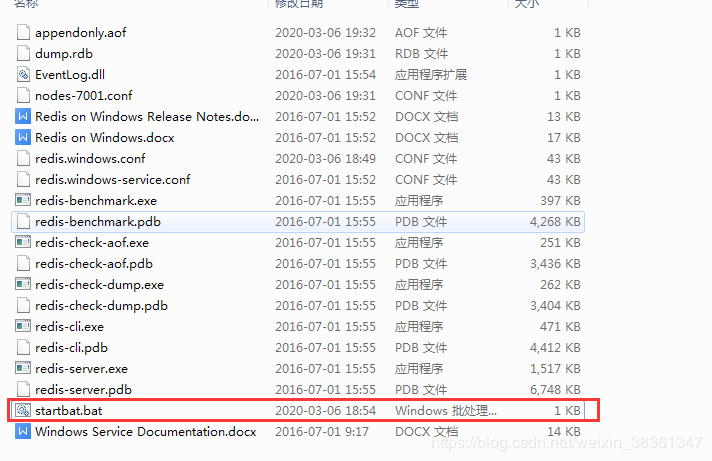The image size is (712, 461).
Task: Select the file name appendonly.aof
Action: [81, 33]
